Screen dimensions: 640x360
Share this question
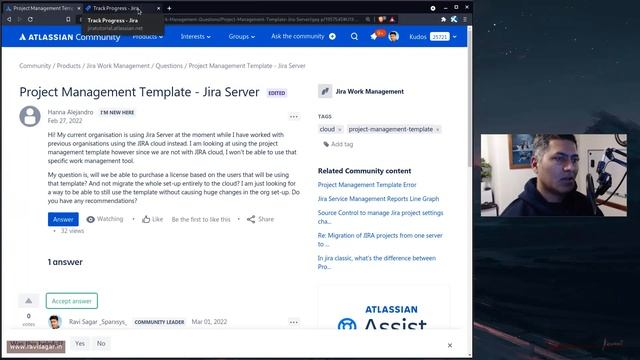coord(260,219)
